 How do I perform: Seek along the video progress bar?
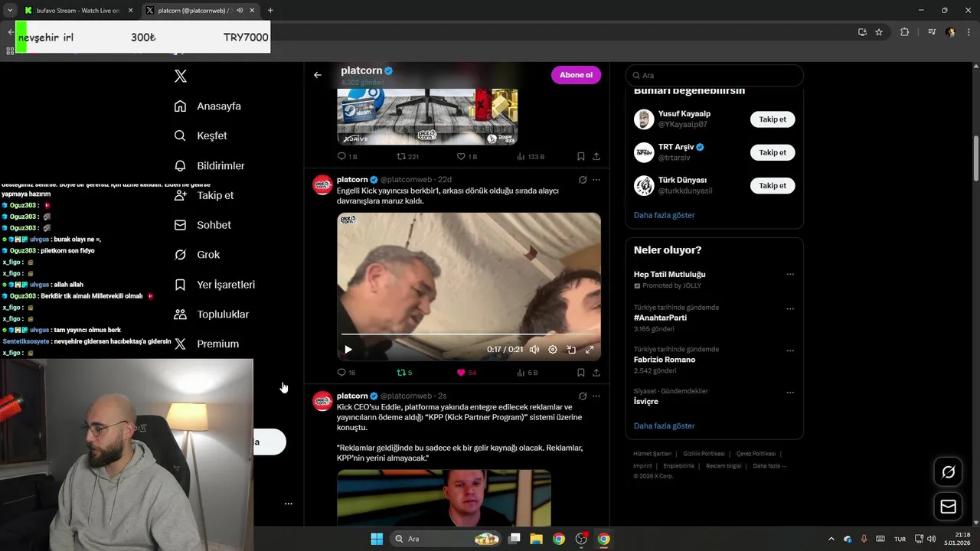(469, 334)
